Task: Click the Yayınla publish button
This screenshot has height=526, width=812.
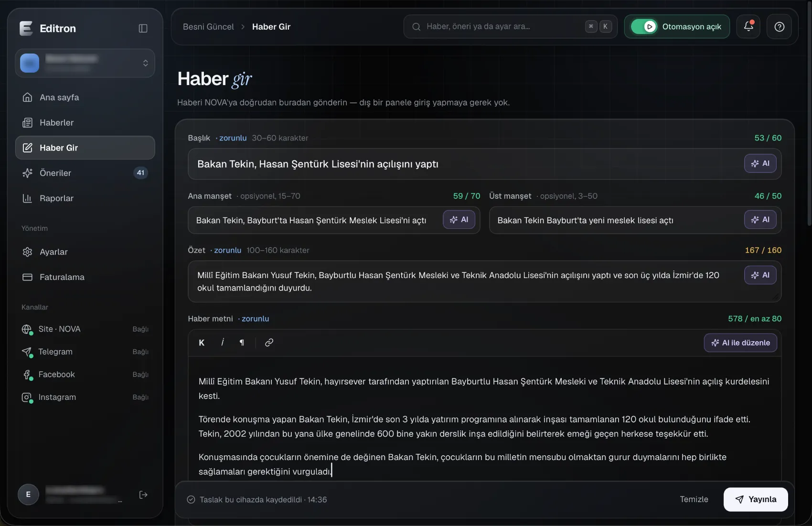Action: [x=756, y=499]
